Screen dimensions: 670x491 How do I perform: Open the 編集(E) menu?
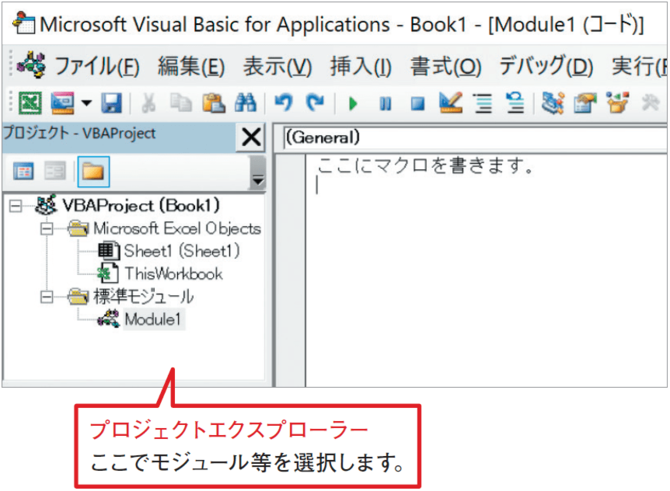pyautogui.click(x=191, y=66)
